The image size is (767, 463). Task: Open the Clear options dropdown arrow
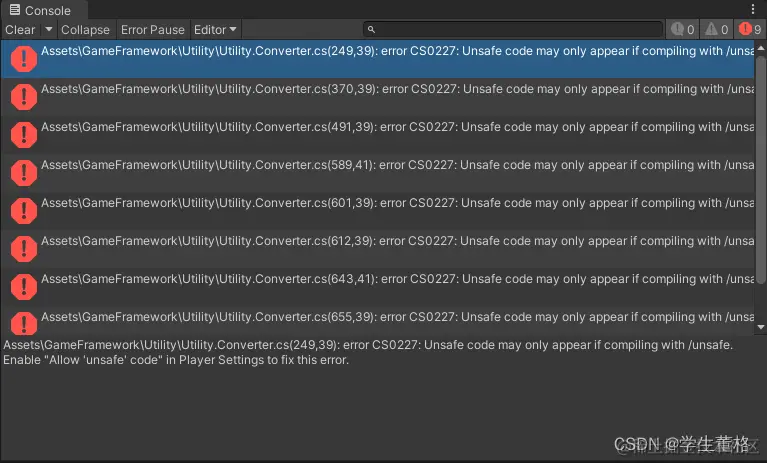coord(48,30)
